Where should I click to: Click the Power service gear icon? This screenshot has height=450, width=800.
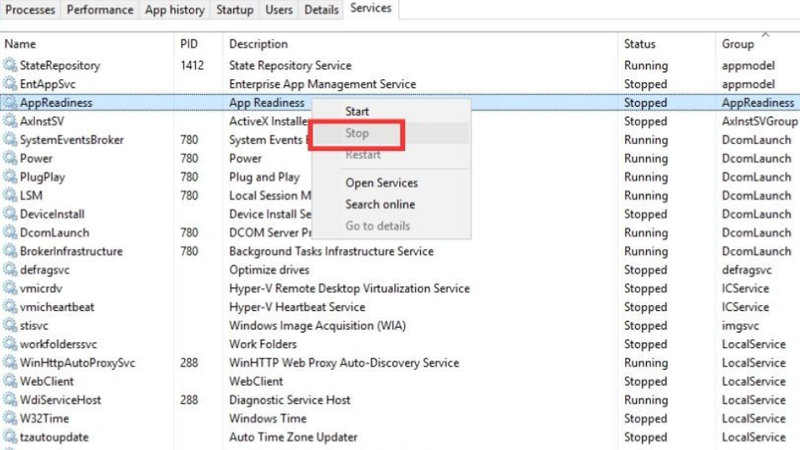(10, 158)
